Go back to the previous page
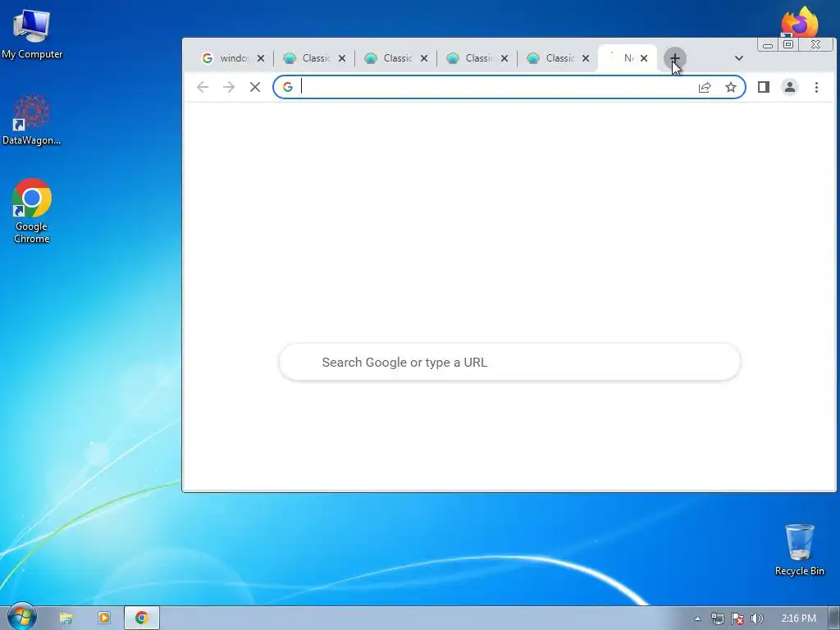Viewport: 840px width, 630px height. tap(203, 87)
